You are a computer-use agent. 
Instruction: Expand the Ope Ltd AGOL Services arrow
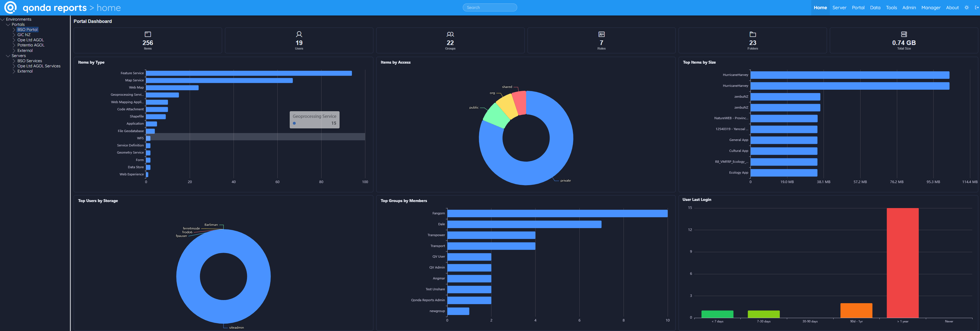point(14,66)
